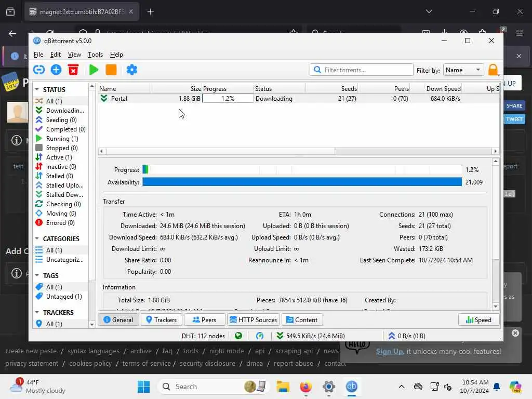Open the Options gear icon in qBittorrent
This screenshot has height=399, width=532.
131,70
